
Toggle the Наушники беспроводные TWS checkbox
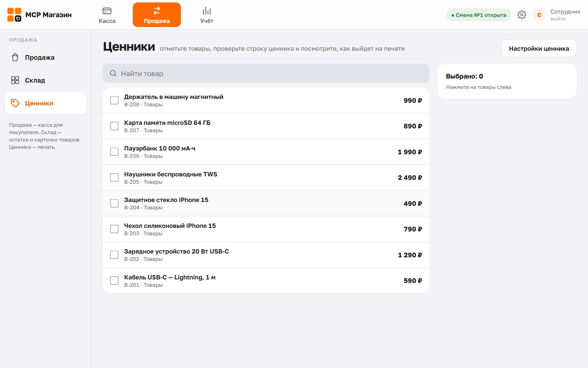114,178
